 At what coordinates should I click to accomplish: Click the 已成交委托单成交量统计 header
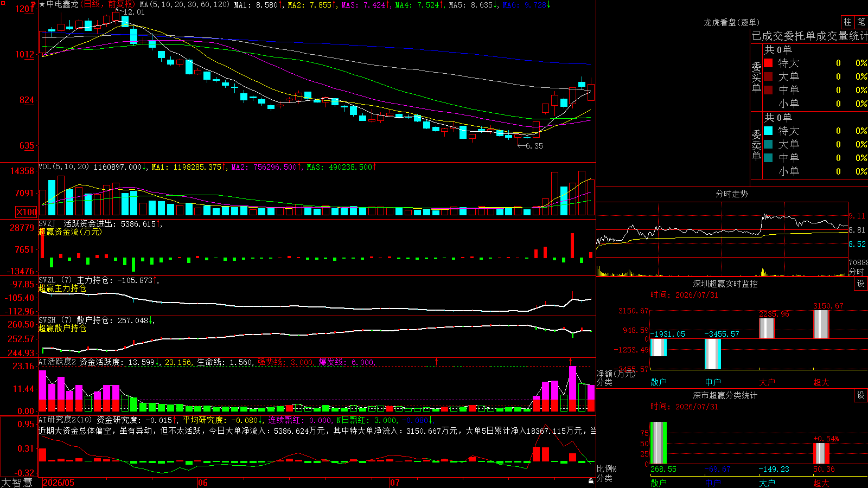pyautogui.click(x=809, y=36)
